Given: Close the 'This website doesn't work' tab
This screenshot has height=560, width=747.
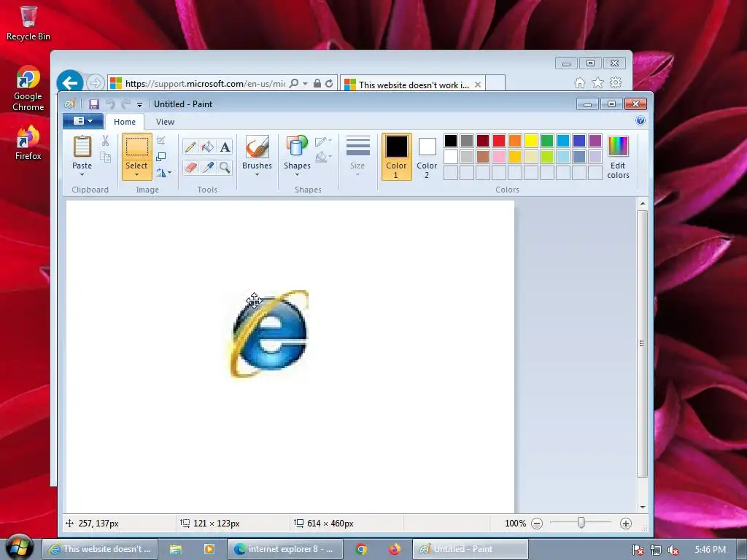Looking at the screenshot, I should [477, 85].
